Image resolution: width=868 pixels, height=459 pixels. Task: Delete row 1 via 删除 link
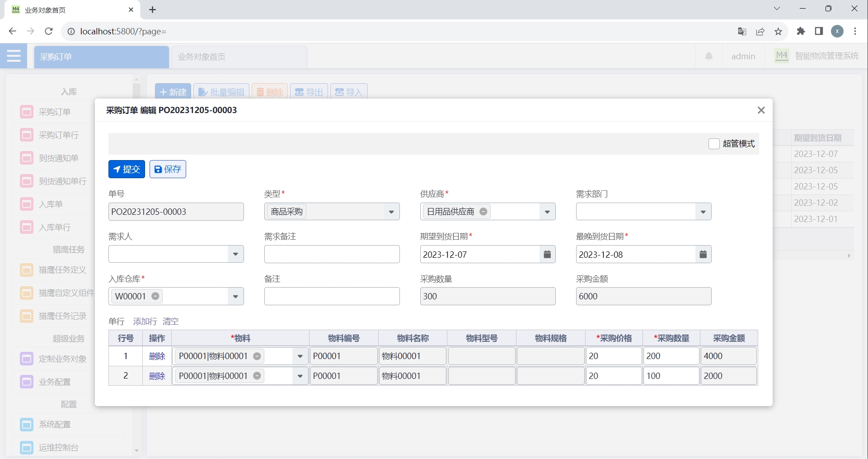(x=157, y=356)
